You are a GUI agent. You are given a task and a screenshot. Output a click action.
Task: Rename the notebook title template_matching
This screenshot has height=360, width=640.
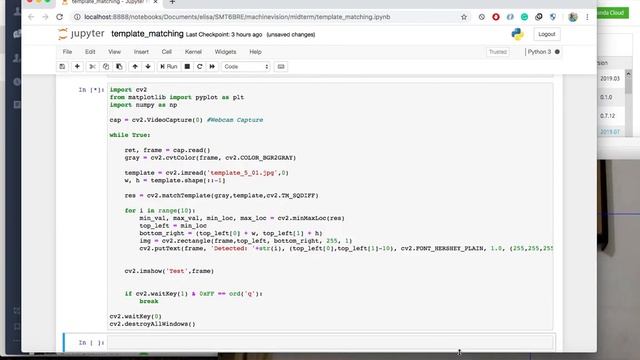(147, 34)
